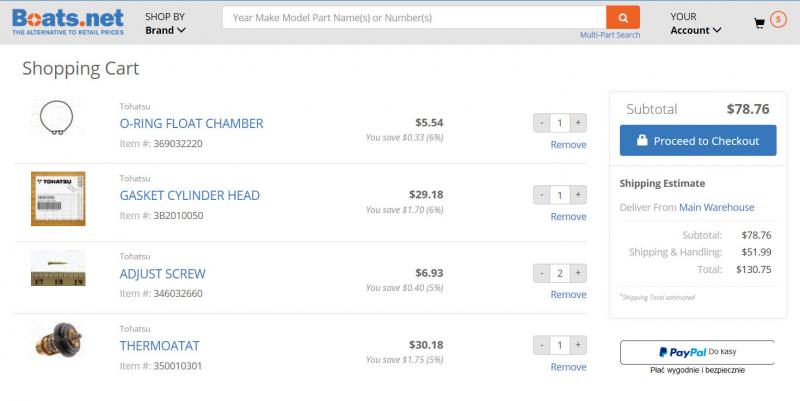The image size is (800, 401).
Task: Open the shopping cart icon in header
Action: (760, 22)
